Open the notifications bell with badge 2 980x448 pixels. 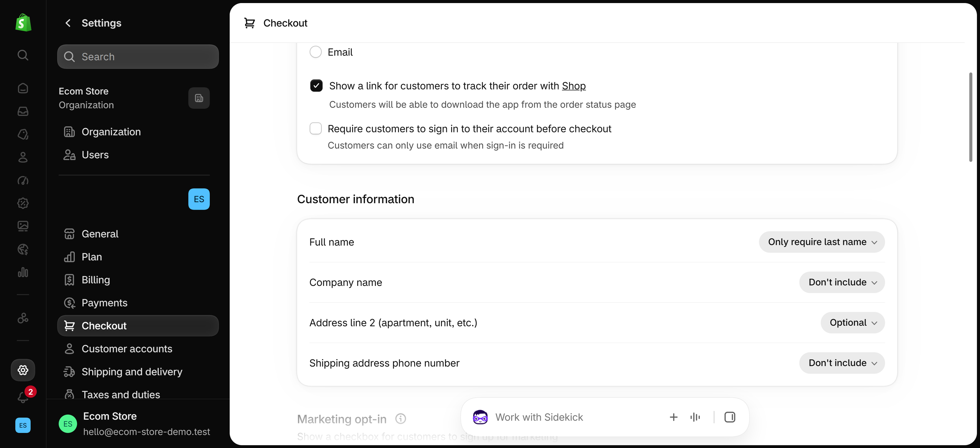[24, 397]
